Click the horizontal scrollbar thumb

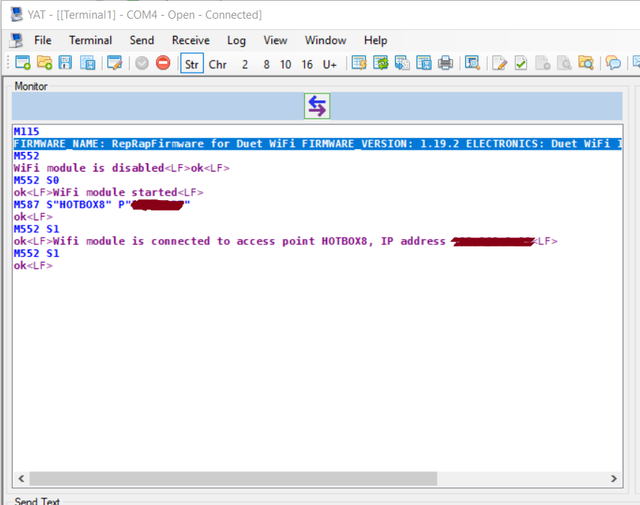tap(233, 478)
